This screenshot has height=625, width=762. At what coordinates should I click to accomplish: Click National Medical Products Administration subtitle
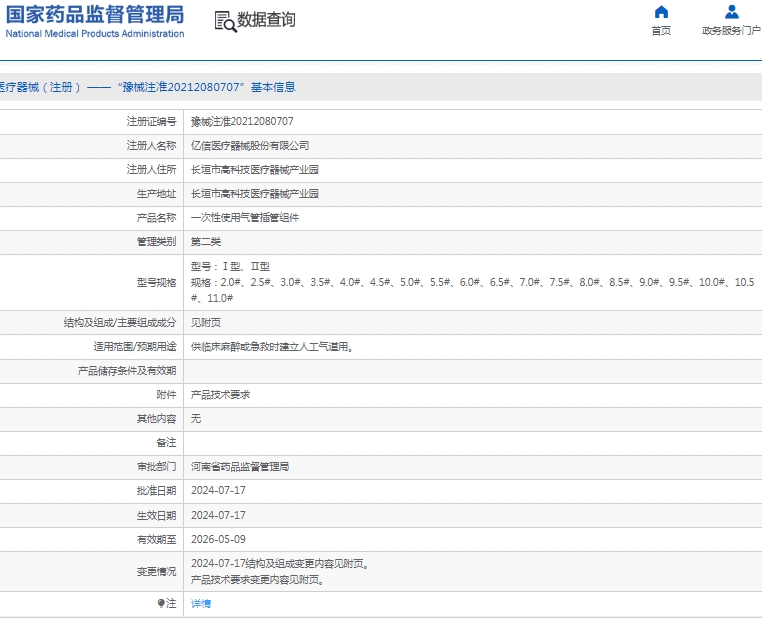click(95, 34)
